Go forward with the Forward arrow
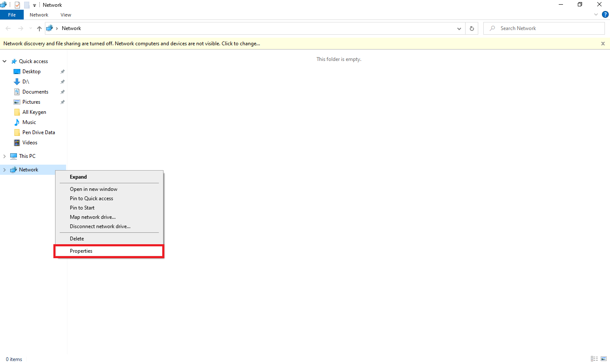 (x=20, y=28)
